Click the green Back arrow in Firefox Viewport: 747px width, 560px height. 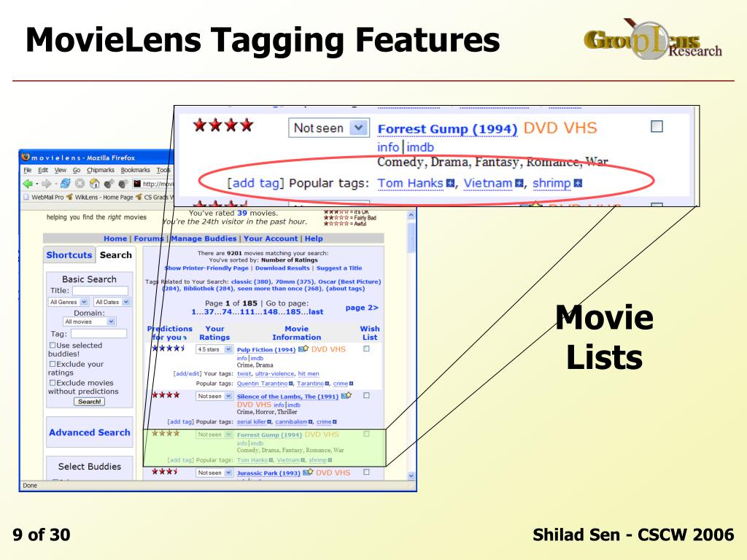pyautogui.click(x=28, y=184)
